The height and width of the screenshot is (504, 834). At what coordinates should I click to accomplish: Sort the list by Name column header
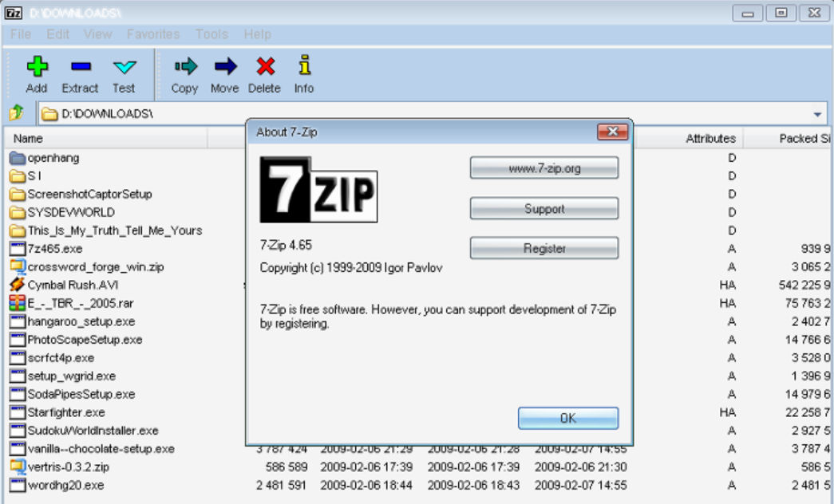(106, 139)
